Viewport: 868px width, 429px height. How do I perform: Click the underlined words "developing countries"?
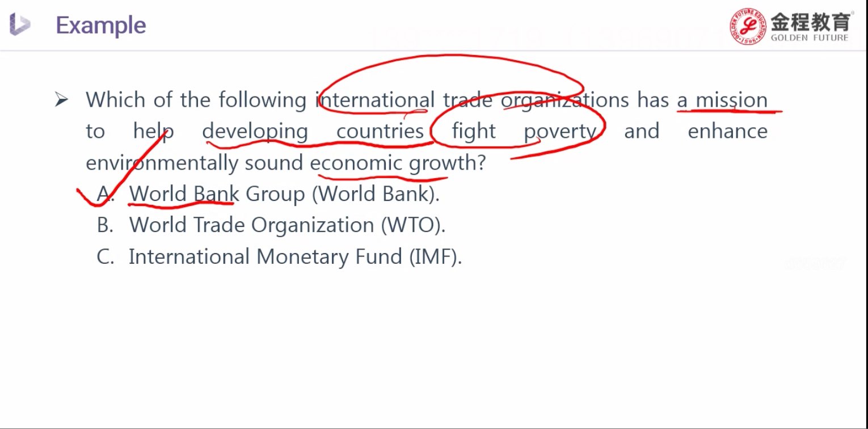[x=313, y=132]
